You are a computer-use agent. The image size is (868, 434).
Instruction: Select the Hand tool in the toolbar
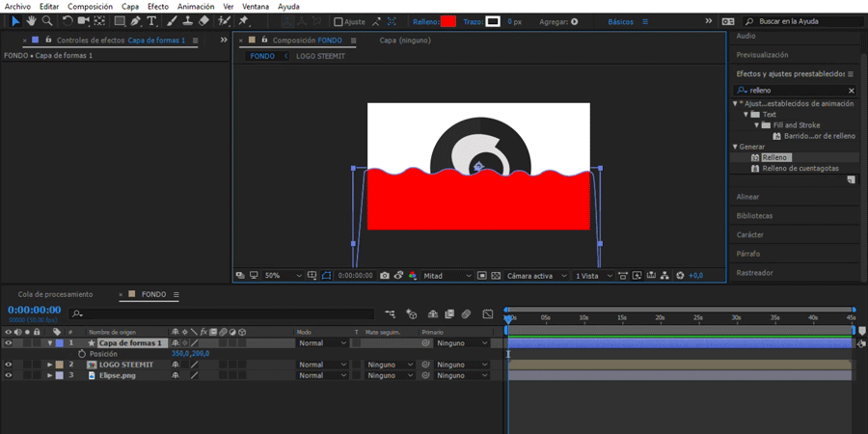31,21
